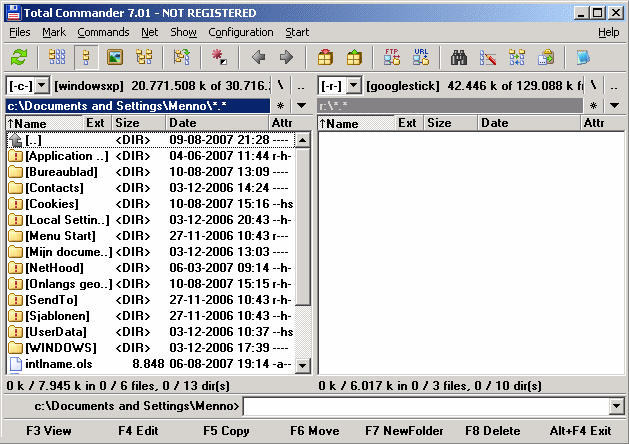629x444 pixels.
Task: Sort left panel by Size column
Action: [138, 123]
